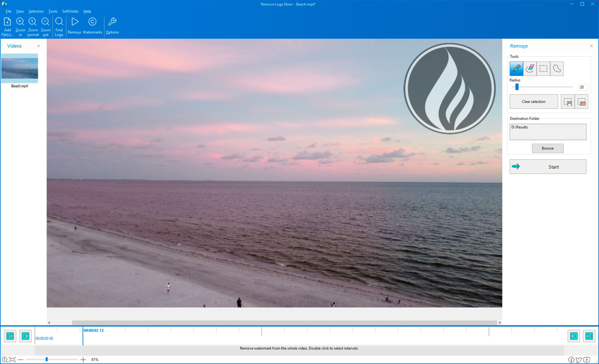Click the Clear selection button
Viewport: 599px width, 364px height.
coord(534,102)
